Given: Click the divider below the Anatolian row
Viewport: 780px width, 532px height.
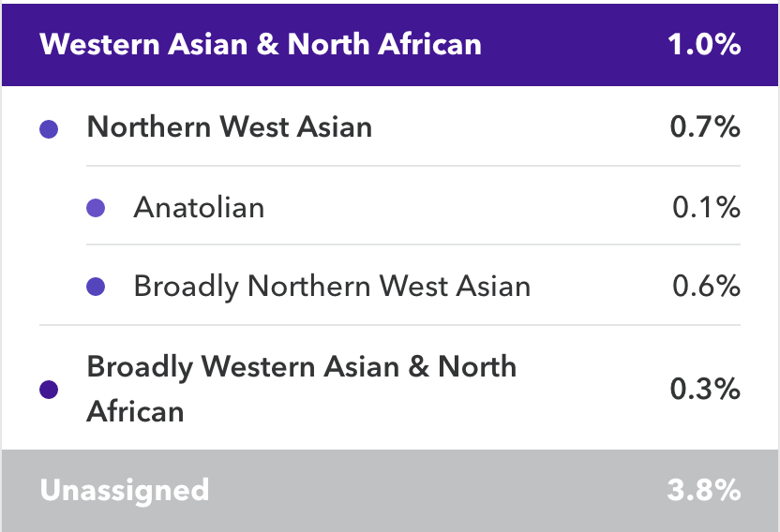Looking at the screenshot, I should coord(412,245).
